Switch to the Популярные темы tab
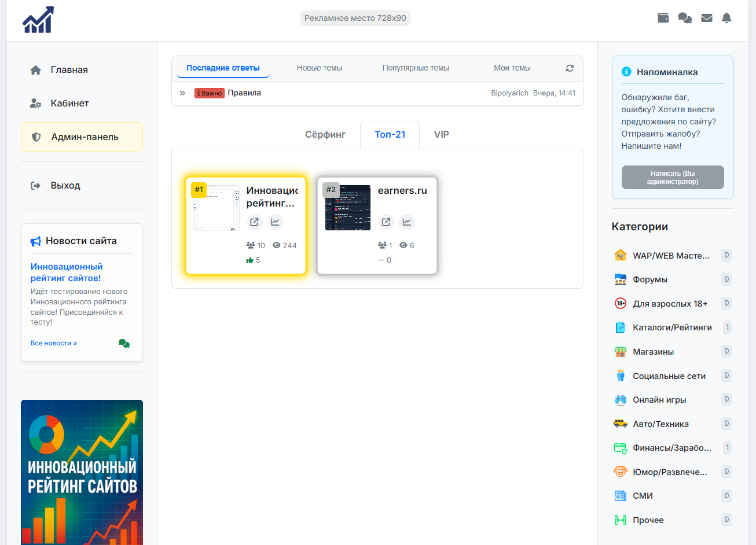The image size is (756, 545). (x=416, y=68)
